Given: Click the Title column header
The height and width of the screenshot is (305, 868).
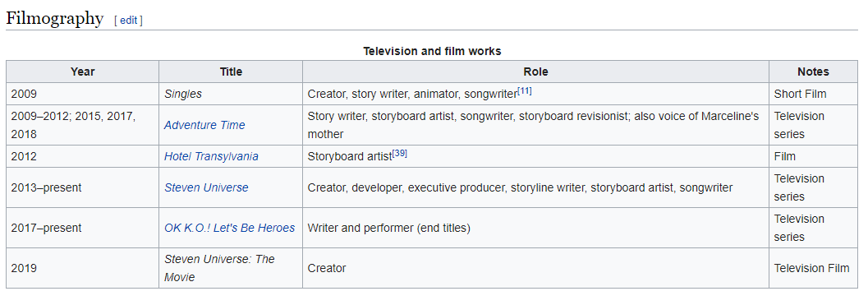Looking at the screenshot, I should tap(231, 72).
